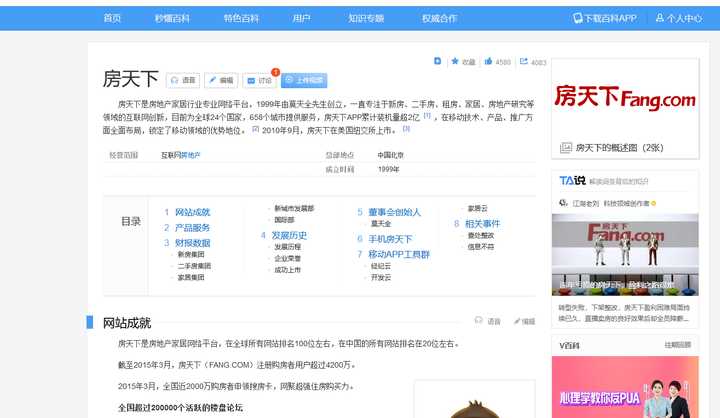Image resolution: width=720 pixels, height=418 pixels.
Task: Jump to 移动APP工具群 in the contents
Action: click(398, 254)
